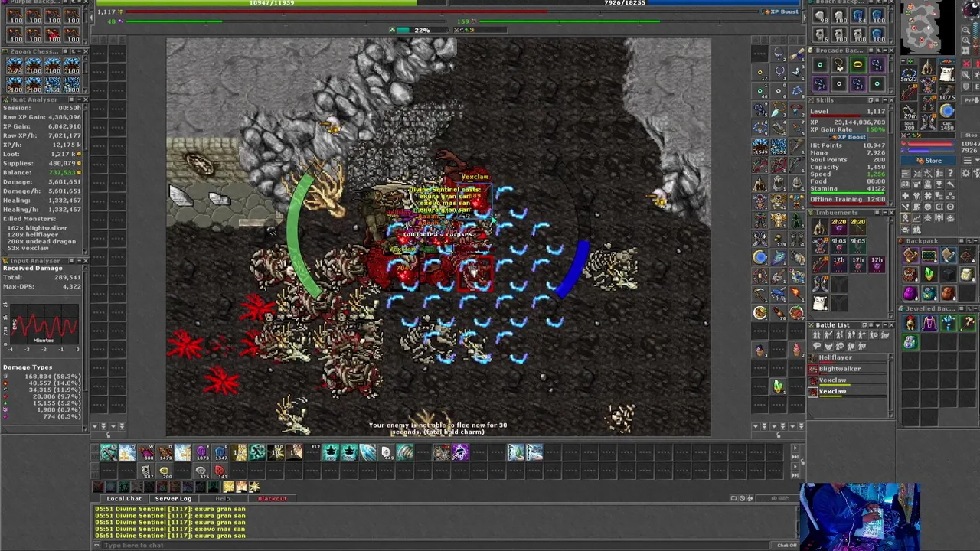Minimize the Skills panel
Viewport: 980px width, 551px height.
pos(885,100)
